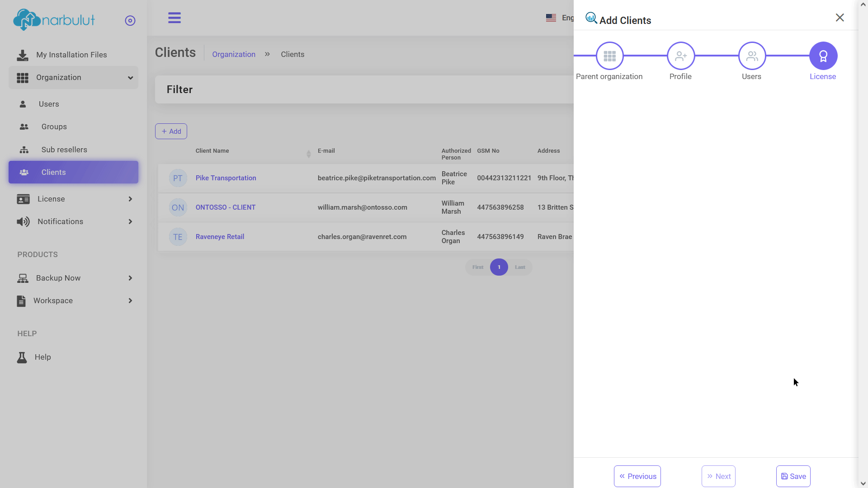Viewport: 868px width, 488px height.
Task: Collapse the Organization menu chevron
Action: [x=130, y=78]
